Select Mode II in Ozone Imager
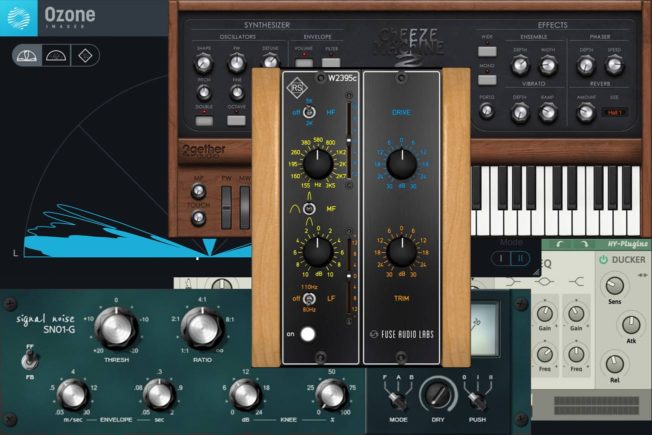 click(x=520, y=259)
